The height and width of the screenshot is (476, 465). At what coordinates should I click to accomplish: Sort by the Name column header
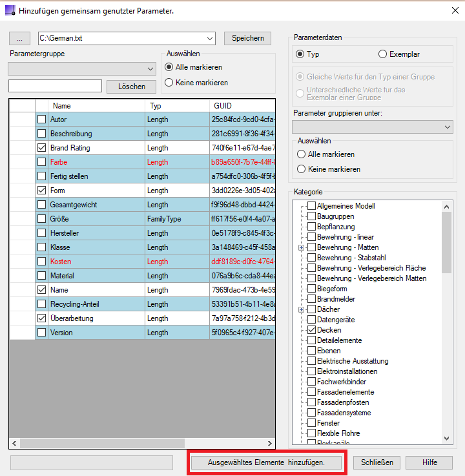[x=96, y=106]
